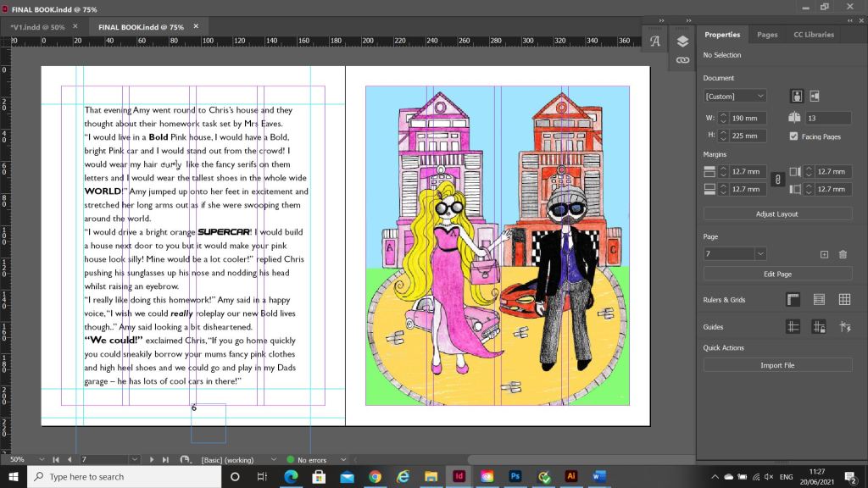Image resolution: width=868 pixels, height=488 pixels.
Task: Launch Photoshop from the taskbar
Action: point(515,476)
